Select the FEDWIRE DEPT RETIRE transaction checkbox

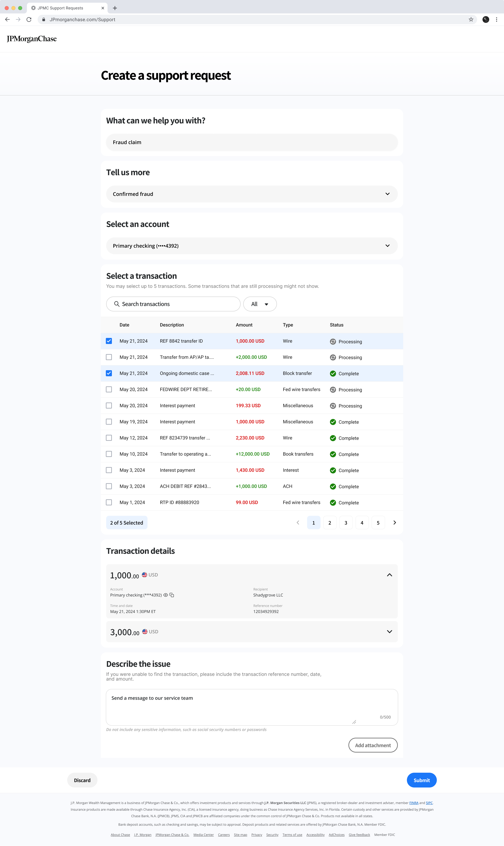coord(109,389)
